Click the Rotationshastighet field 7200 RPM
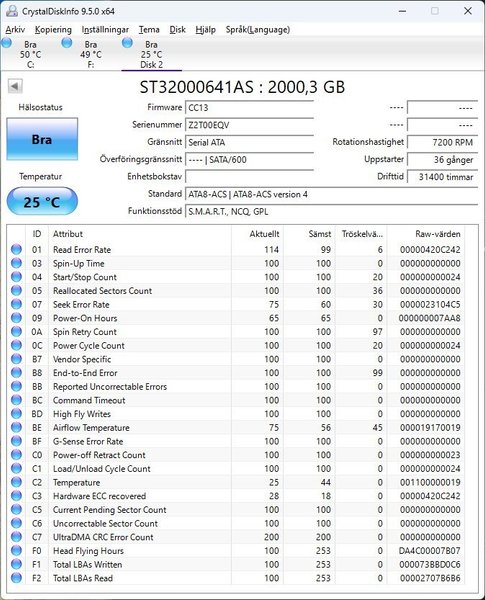The image size is (485, 600). click(442, 142)
